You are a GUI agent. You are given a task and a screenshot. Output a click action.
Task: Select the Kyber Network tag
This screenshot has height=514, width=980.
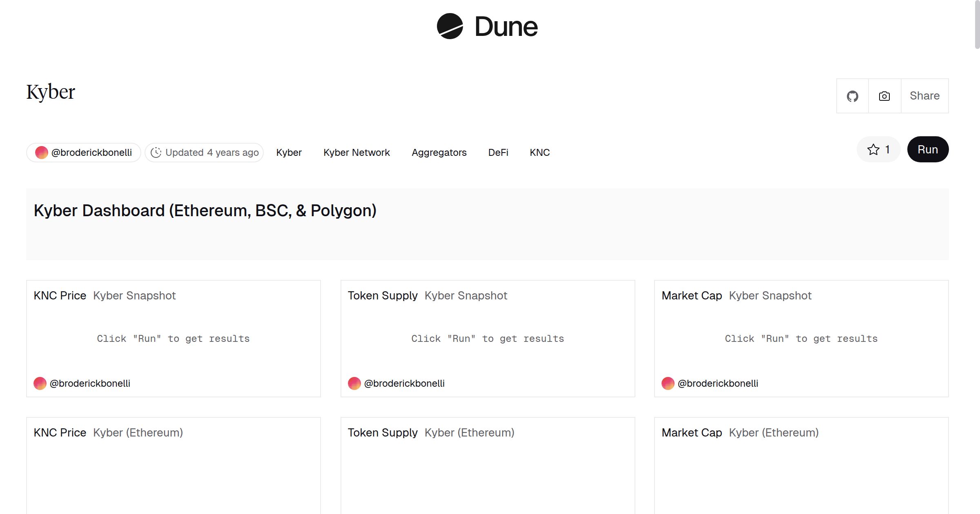(x=356, y=153)
